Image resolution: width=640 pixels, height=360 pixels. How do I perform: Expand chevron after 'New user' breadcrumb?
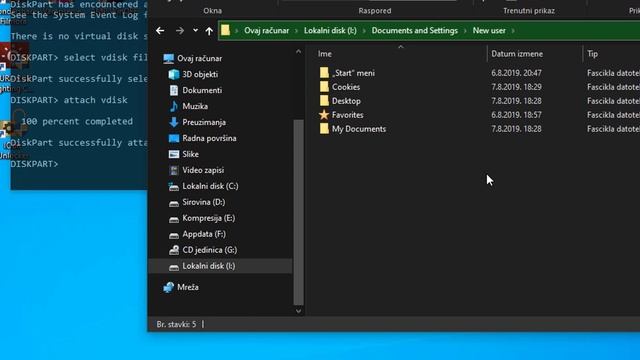(x=513, y=31)
